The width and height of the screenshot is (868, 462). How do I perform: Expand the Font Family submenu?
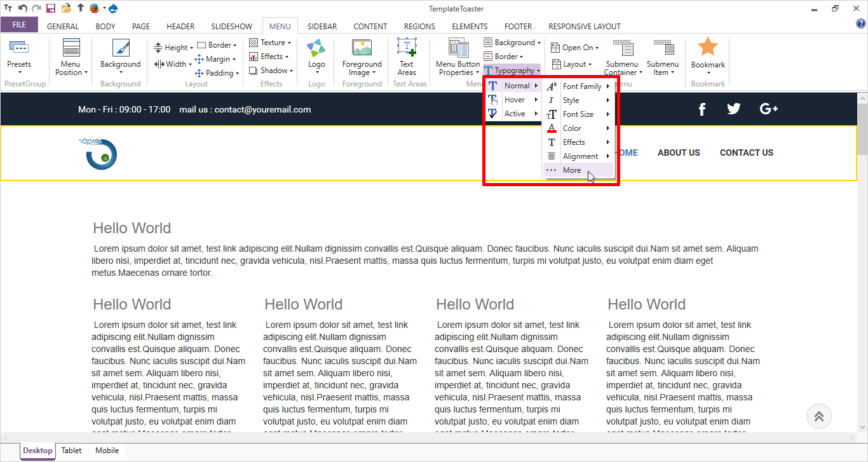click(x=581, y=86)
